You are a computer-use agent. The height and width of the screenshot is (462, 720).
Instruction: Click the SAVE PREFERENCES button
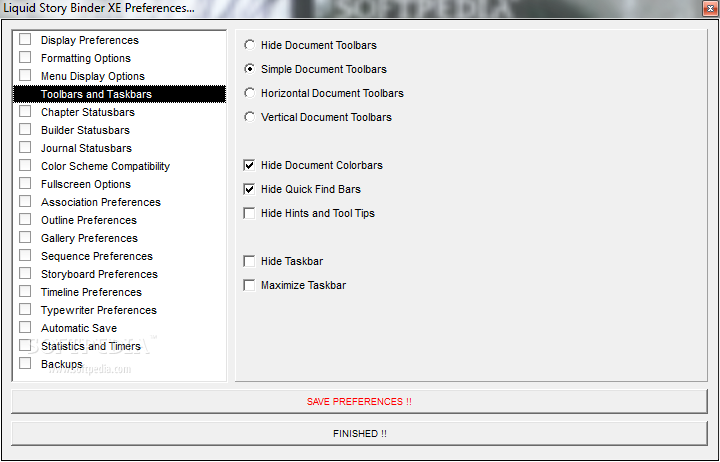(359, 401)
